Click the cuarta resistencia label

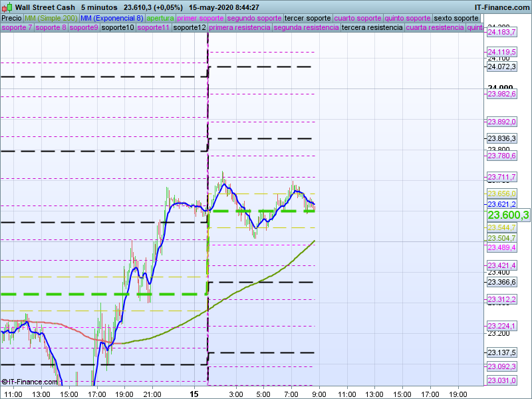click(434, 28)
